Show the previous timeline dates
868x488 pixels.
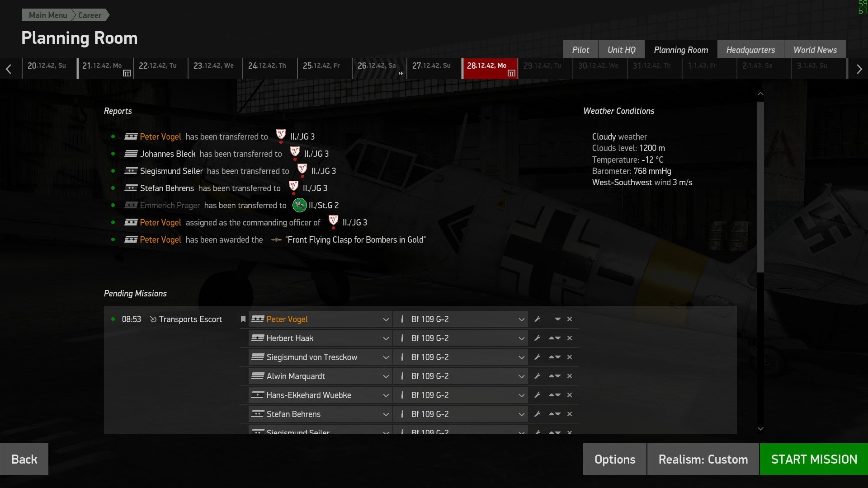tap(9, 69)
